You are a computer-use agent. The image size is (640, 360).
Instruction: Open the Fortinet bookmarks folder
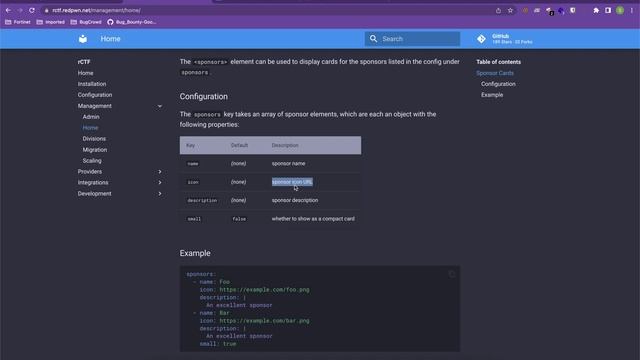pos(18,22)
